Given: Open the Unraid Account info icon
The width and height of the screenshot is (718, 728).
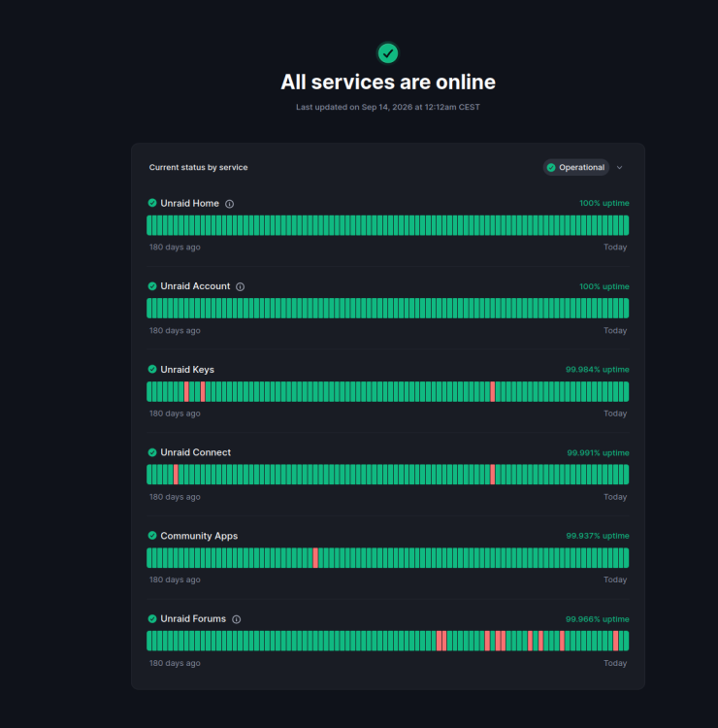Looking at the screenshot, I should [x=240, y=287].
